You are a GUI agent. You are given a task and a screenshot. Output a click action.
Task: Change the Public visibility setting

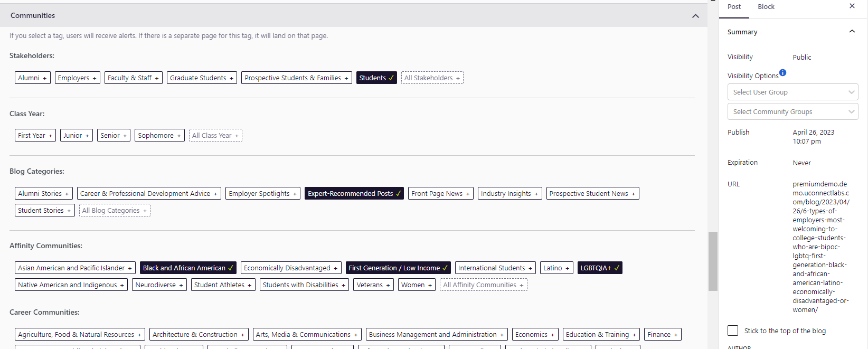coord(801,58)
